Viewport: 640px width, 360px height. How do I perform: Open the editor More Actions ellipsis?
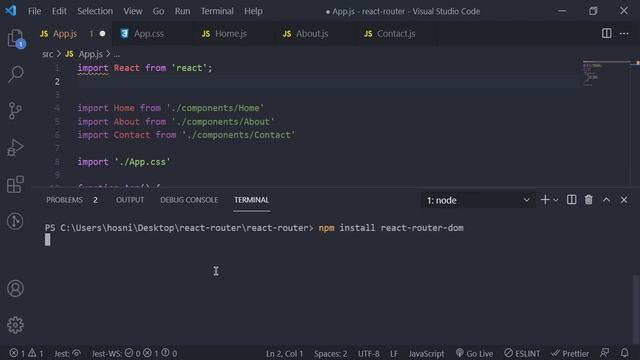[624, 33]
